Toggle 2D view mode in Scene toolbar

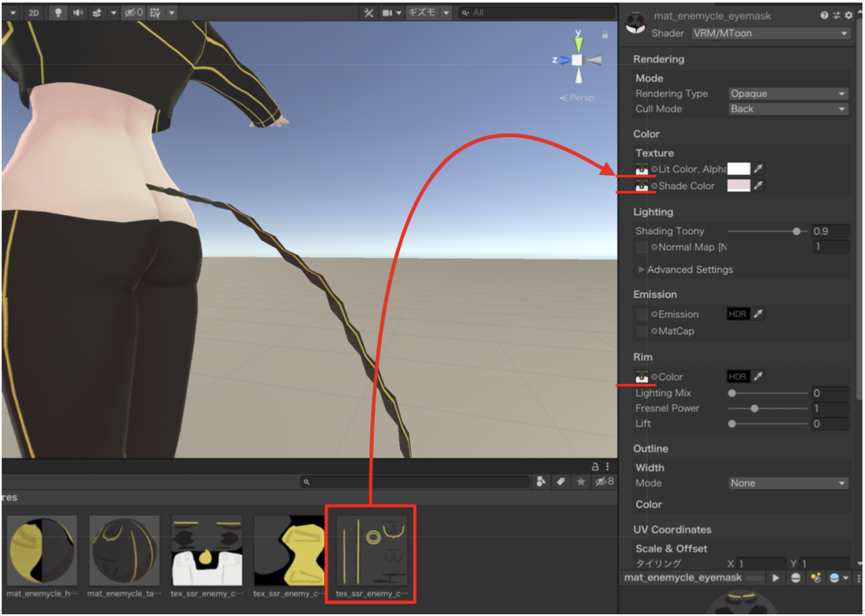coord(33,13)
